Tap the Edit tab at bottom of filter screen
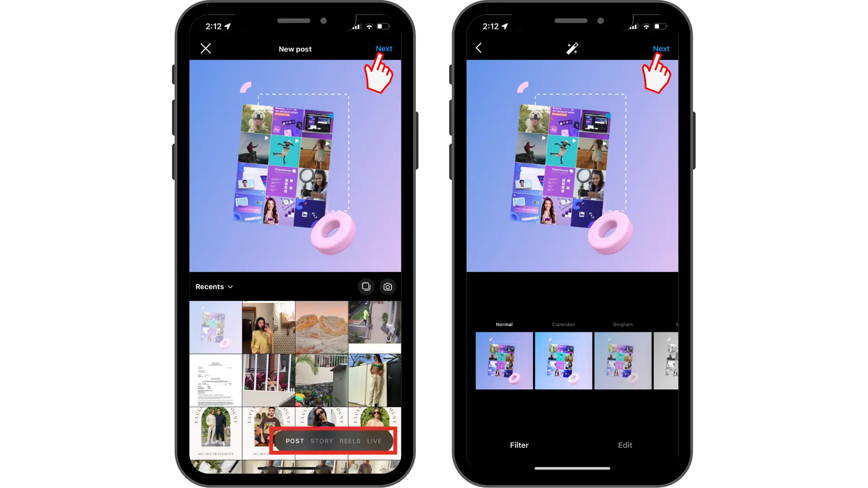This screenshot has width=868, height=488. [x=625, y=445]
